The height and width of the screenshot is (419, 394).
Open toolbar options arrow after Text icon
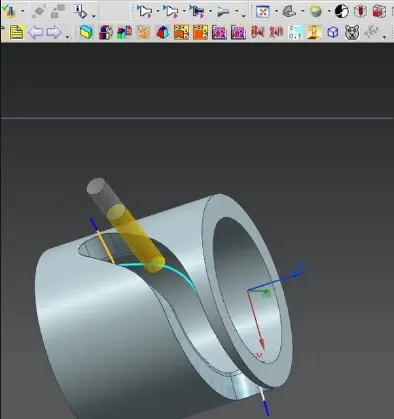[x=384, y=37]
